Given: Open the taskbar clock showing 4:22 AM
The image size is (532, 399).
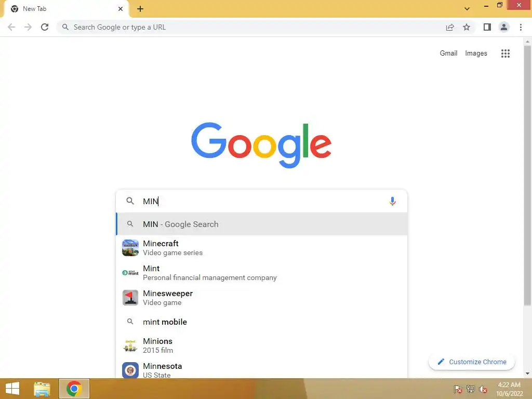Looking at the screenshot, I should pyautogui.click(x=509, y=389).
